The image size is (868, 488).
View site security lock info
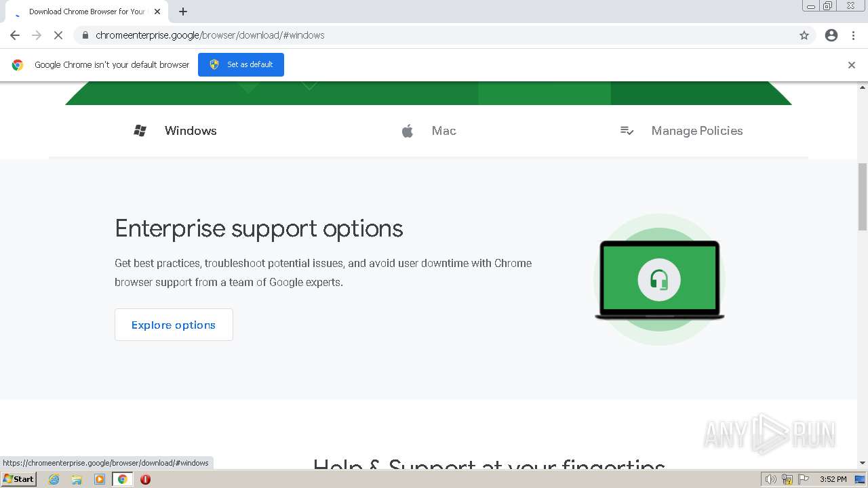click(85, 35)
